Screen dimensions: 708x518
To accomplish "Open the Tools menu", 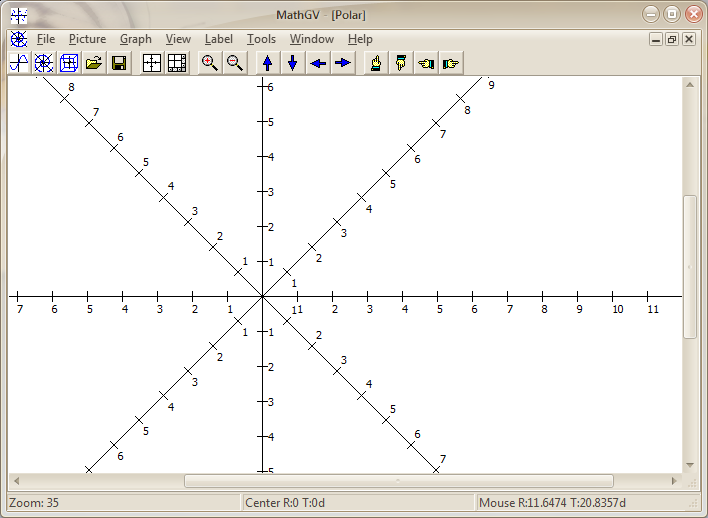I will [x=261, y=39].
